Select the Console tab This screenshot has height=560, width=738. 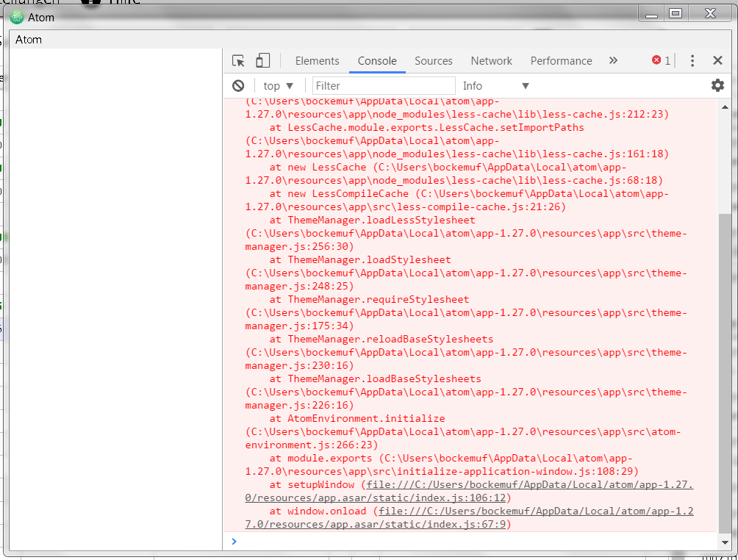pyautogui.click(x=377, y=61)
